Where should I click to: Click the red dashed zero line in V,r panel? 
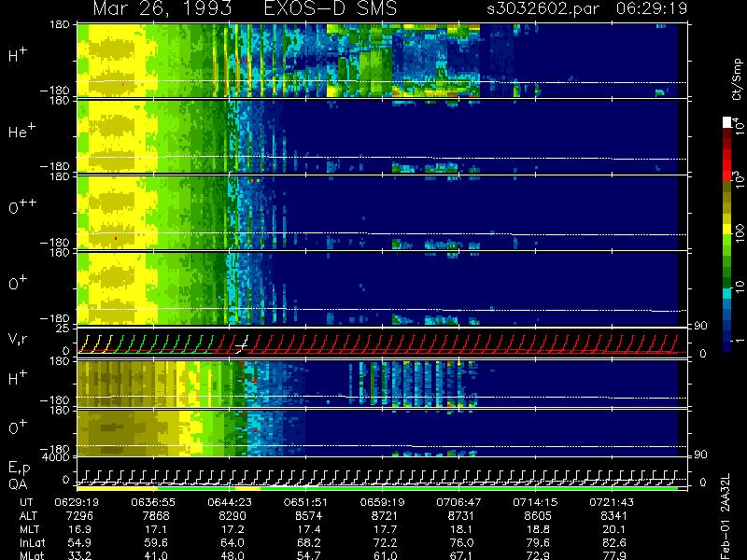coord(382,353)
